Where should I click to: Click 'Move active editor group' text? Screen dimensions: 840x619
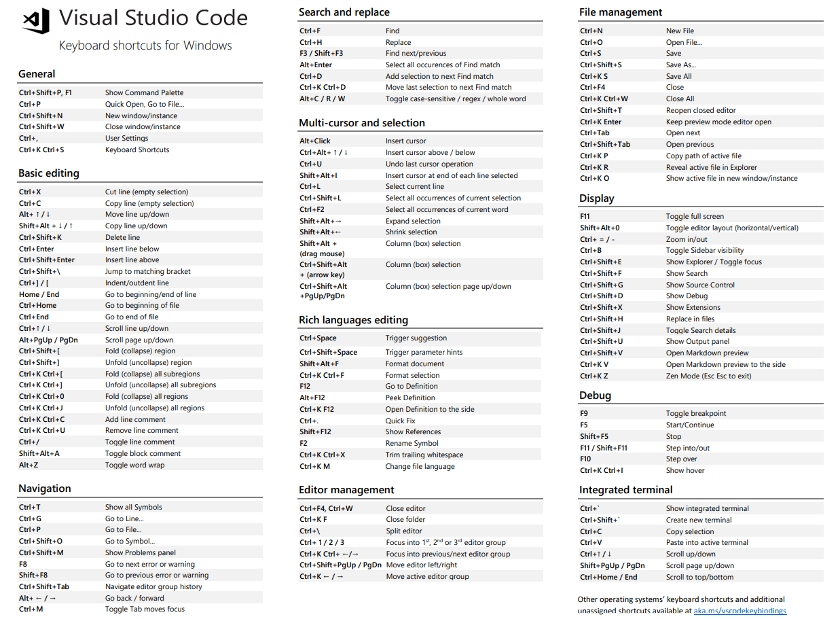(x=427, y=576)
